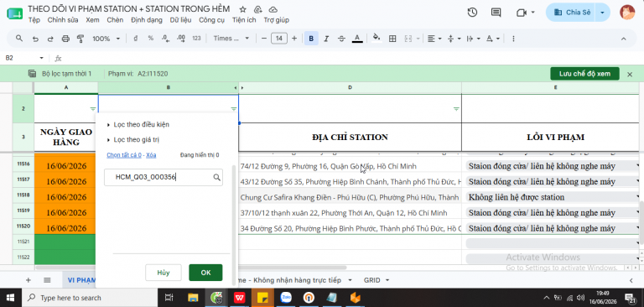Star this spreadsheet
Viewport: 644px width, 307px height.
[242, 9]
